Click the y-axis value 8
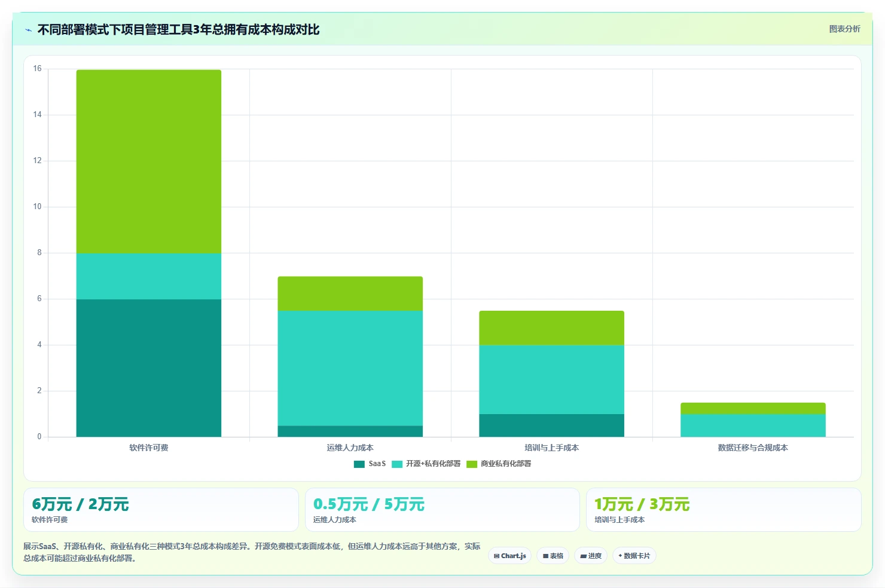Image resolution: width=885 pixels, height=588 pixels. (x=39, y=253)
